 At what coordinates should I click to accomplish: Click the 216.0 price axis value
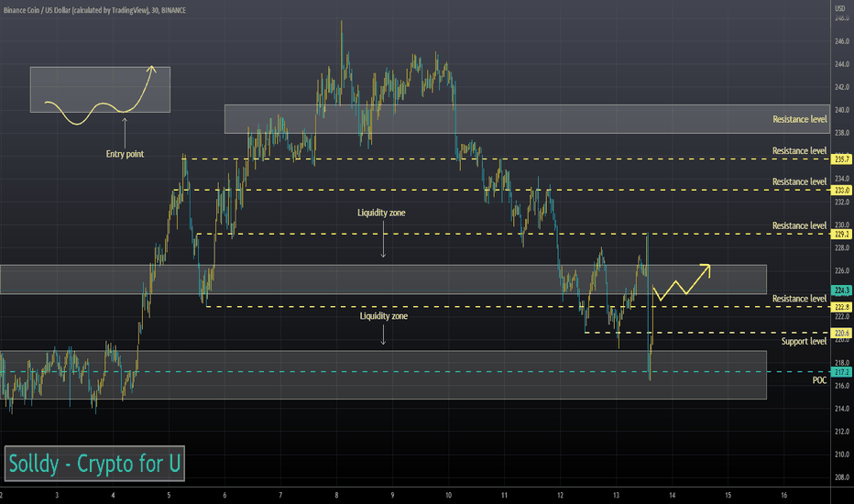(x=841, y=386)
